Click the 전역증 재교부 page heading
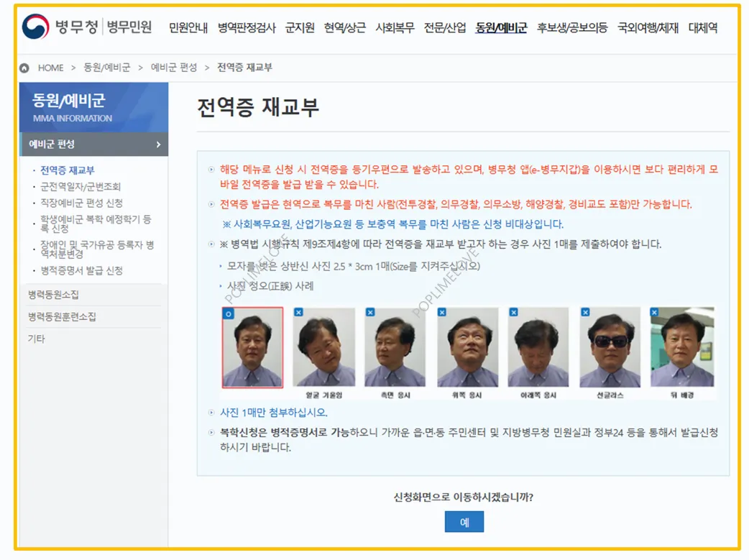 click(x=258, y=106)
